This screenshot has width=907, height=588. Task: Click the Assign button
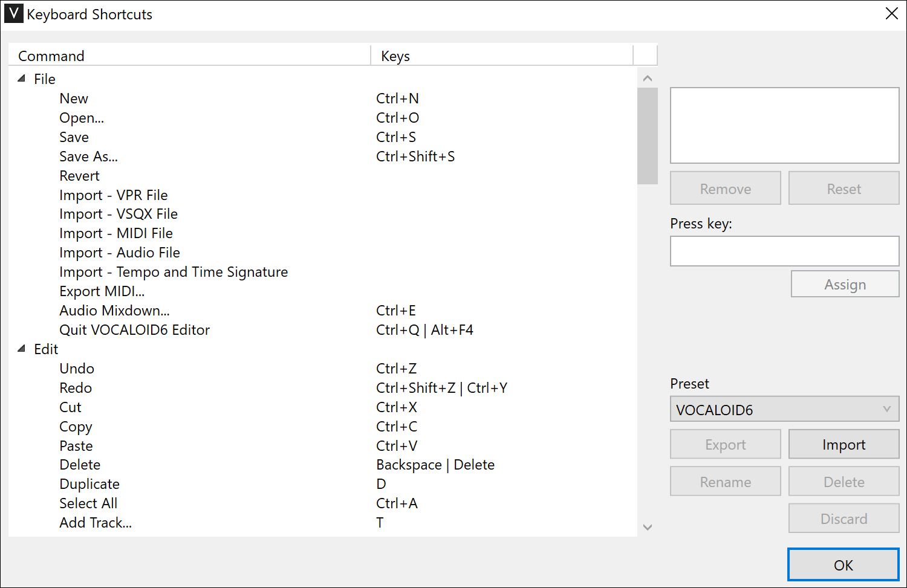point(845,283)
